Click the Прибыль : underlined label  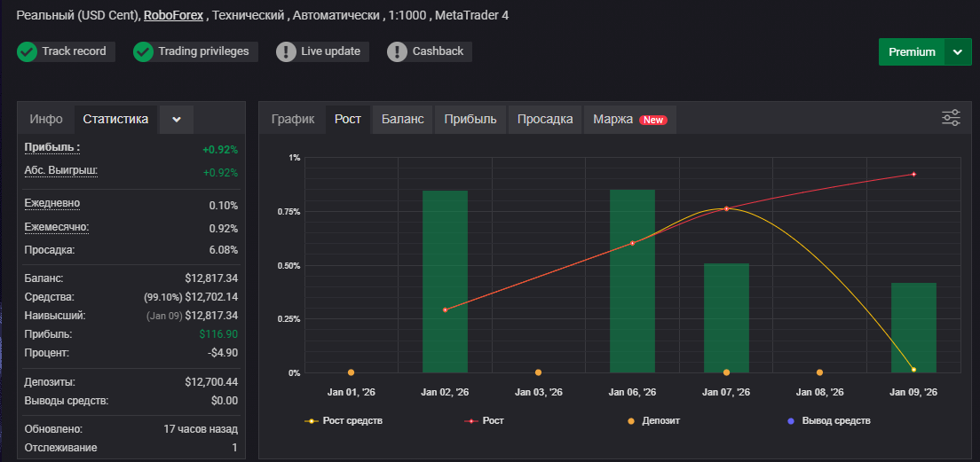pos(52,148)
